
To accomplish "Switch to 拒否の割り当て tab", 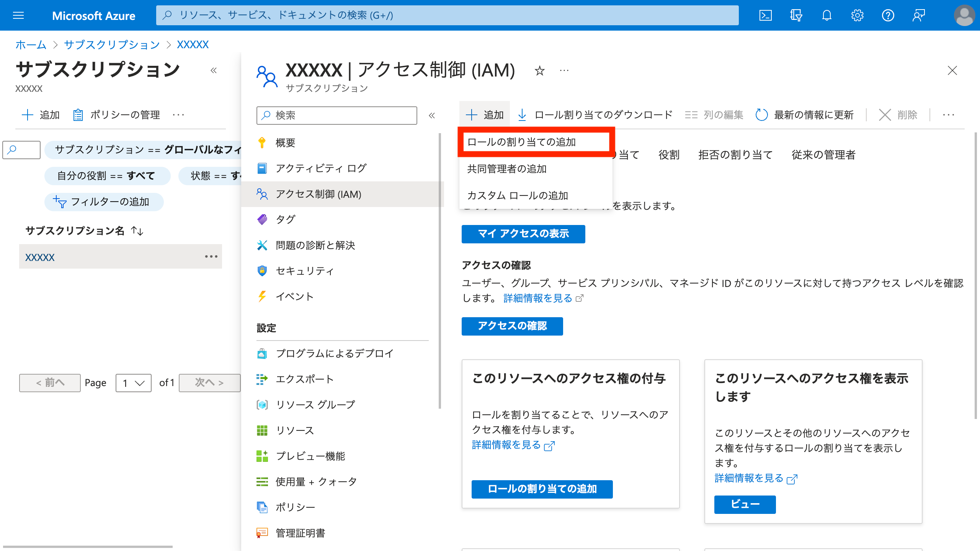I will pos(735,155).
